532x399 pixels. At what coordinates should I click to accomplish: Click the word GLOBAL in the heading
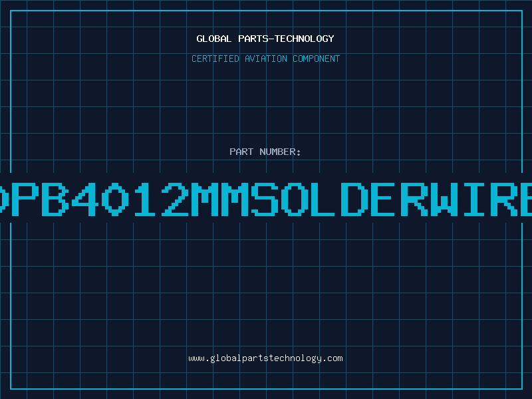(x=213, y=39)
